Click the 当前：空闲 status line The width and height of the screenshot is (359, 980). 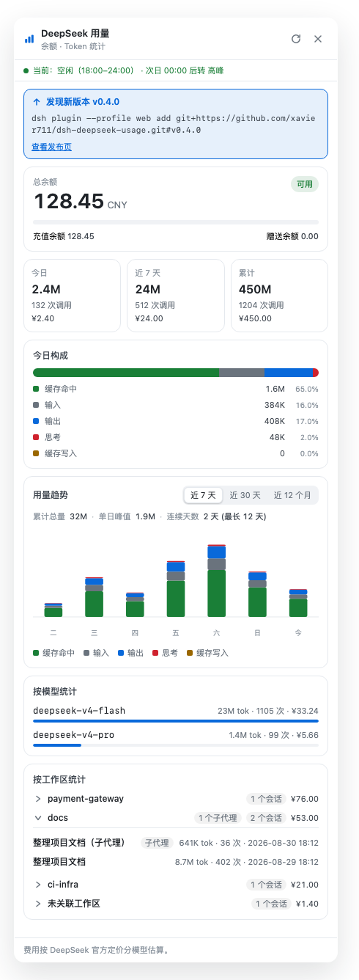click(124, 70)
